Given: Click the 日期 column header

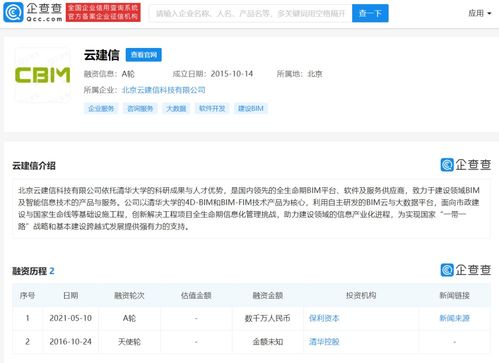Looking at the screenshot, I should click(x=70, y=295).
